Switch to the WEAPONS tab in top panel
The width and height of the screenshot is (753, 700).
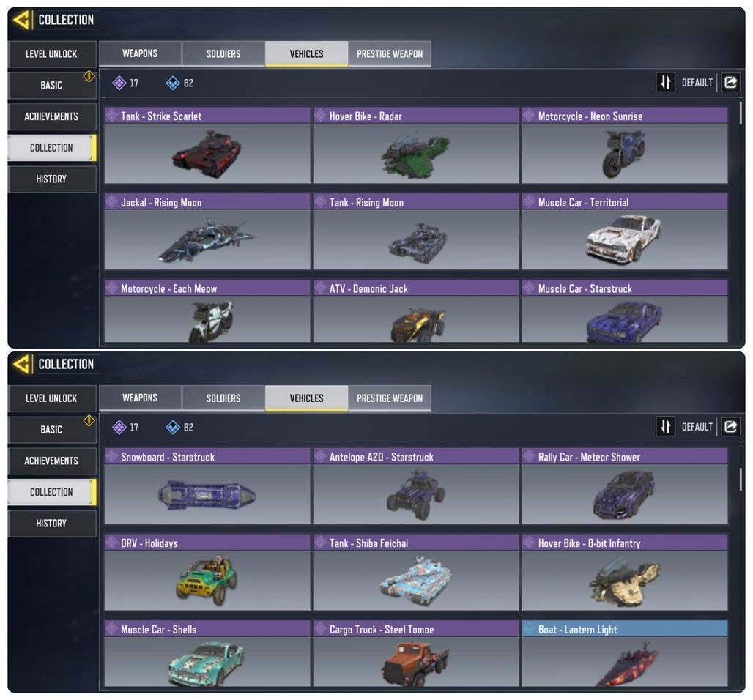[x=140, y=53]
